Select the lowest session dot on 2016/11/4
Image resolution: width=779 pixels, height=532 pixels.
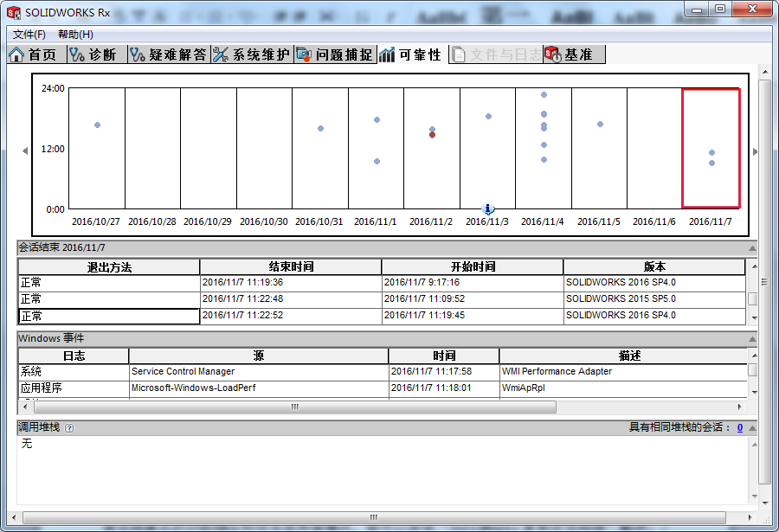544,159
